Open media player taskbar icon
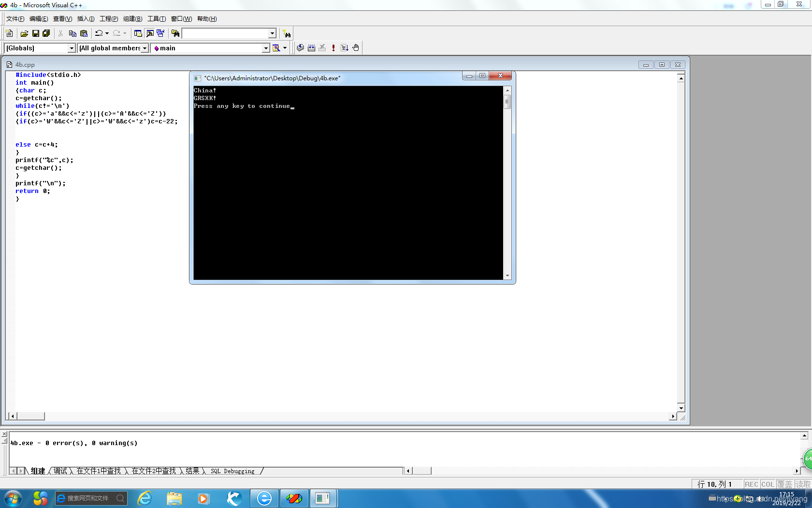The height and width of the screenshot is (508, 812). pos(203,498)
